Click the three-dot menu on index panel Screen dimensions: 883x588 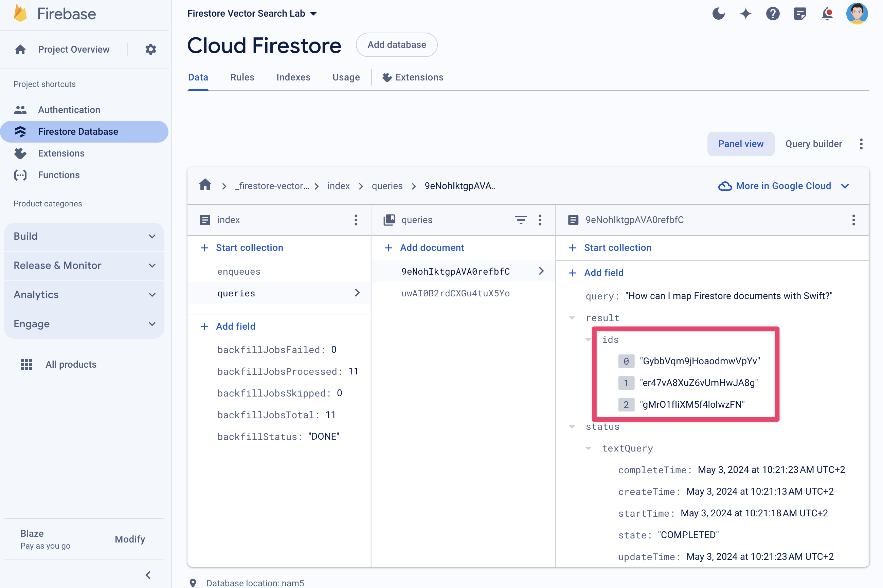tap(355, 220)
